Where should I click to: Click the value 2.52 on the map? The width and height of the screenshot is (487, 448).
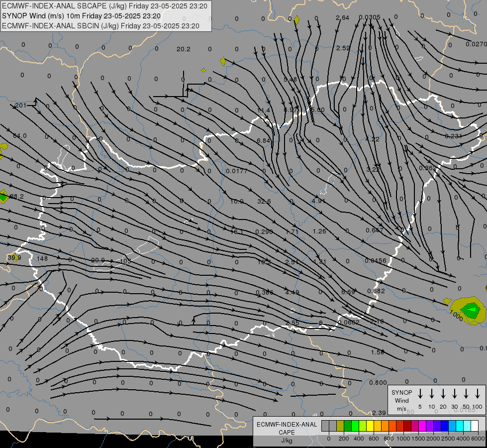coord(343,48)
